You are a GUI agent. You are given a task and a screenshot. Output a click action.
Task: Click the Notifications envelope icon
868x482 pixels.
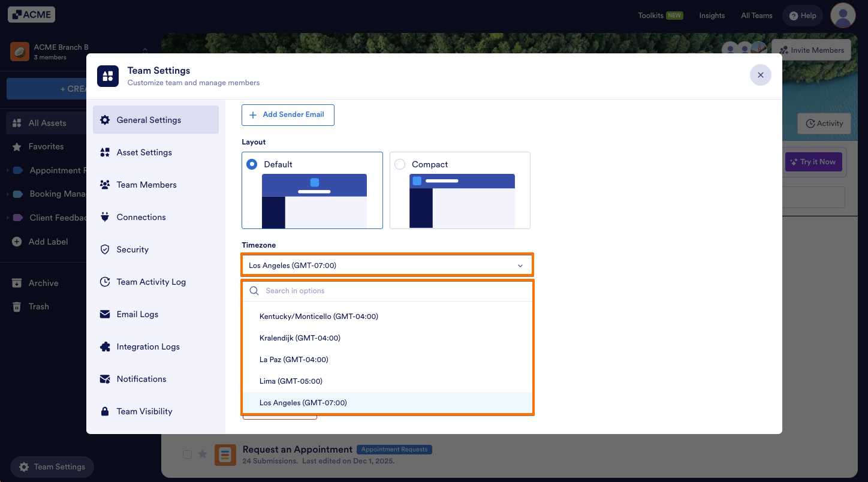tap(105, 379)
